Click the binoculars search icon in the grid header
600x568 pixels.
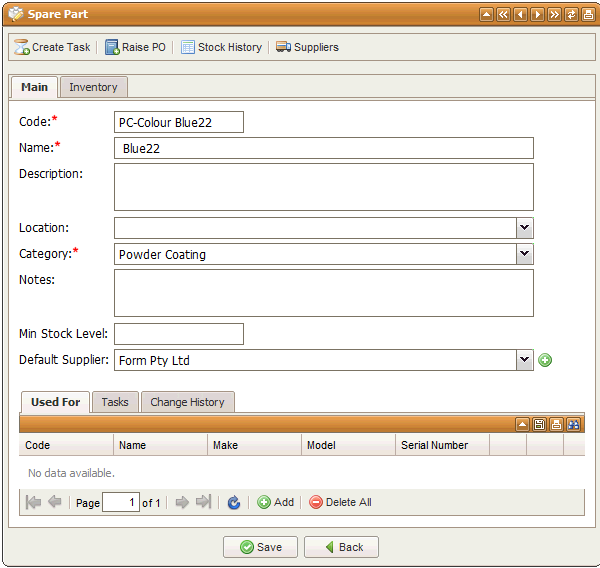pos(574,425)
